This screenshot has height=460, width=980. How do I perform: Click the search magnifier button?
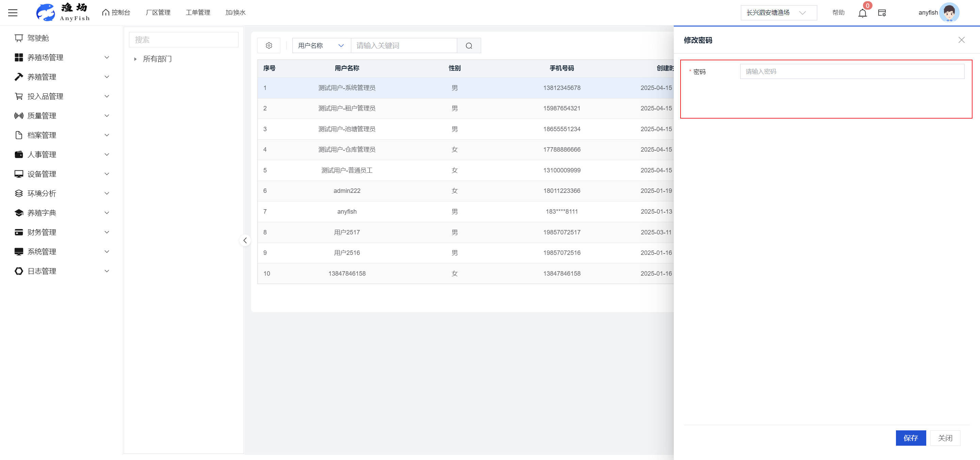[469, 45]
